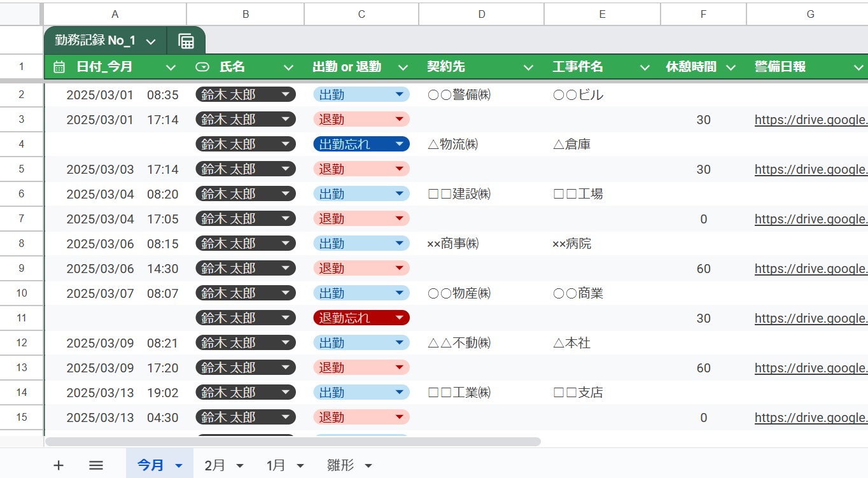Open the 警備日報 column header dropdown
Screen dimensions: 868x478
(x=859, y=66)
